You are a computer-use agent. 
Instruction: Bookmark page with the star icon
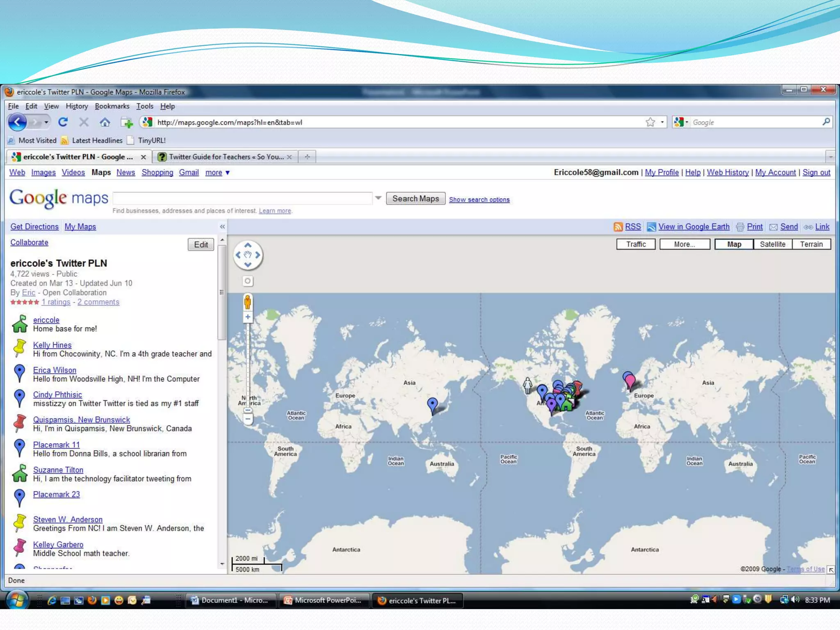click(650, 122)
